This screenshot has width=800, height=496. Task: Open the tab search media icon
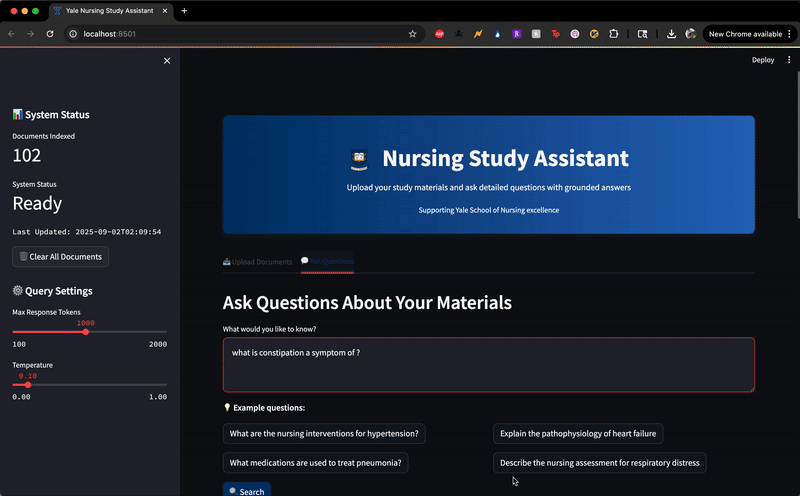pos(642,34)
